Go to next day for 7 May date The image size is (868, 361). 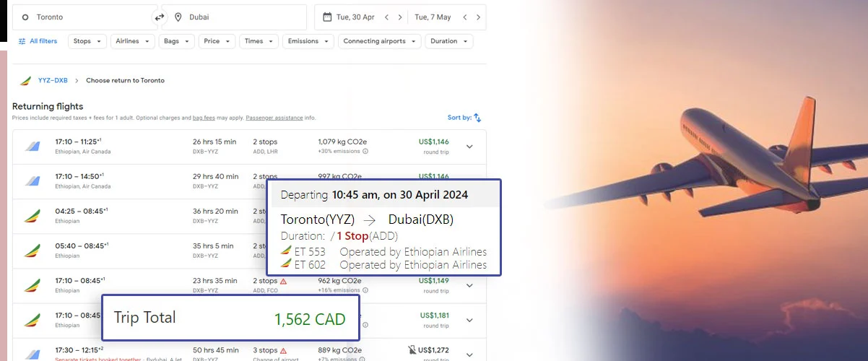click(x=478, y=17)
